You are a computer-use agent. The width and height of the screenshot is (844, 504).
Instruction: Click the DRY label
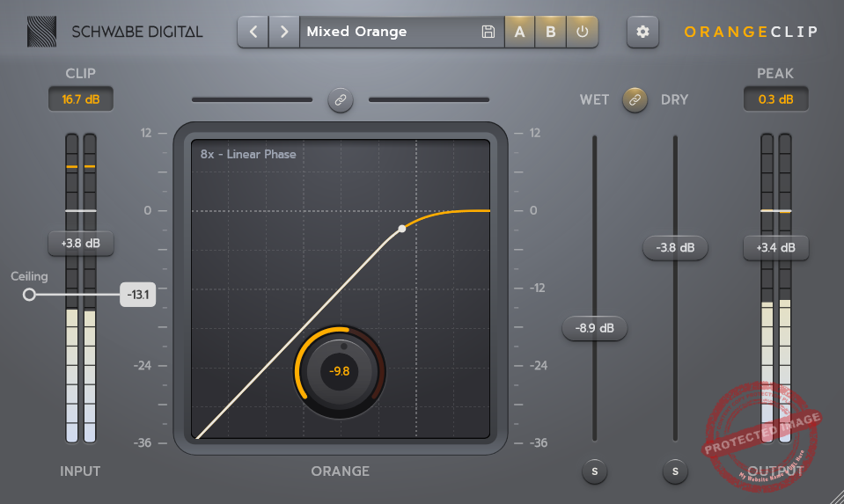click(674, 99)
